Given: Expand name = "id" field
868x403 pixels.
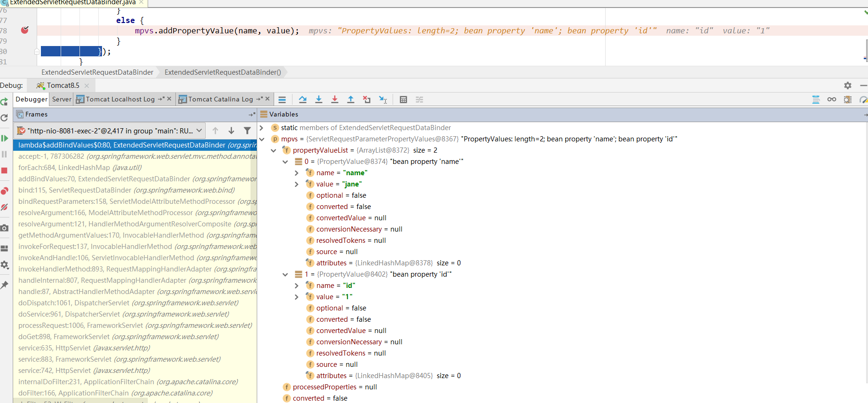Looking at the screenshot, I should point(296,286).
